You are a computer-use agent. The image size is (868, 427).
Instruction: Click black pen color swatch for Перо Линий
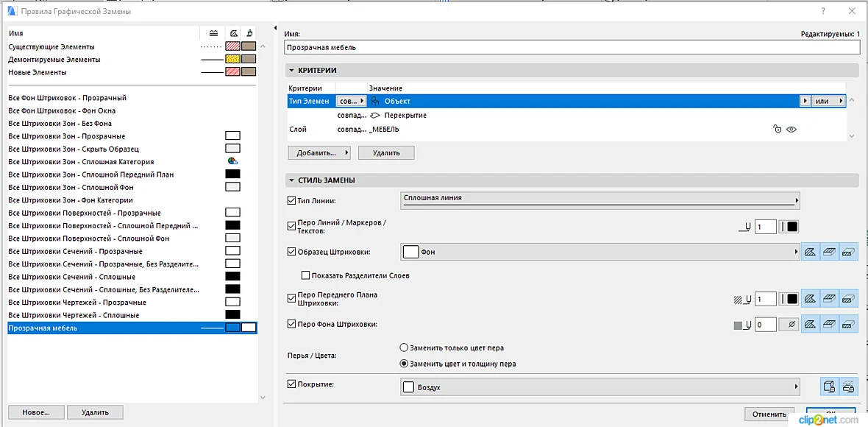(x=792, y=227)
